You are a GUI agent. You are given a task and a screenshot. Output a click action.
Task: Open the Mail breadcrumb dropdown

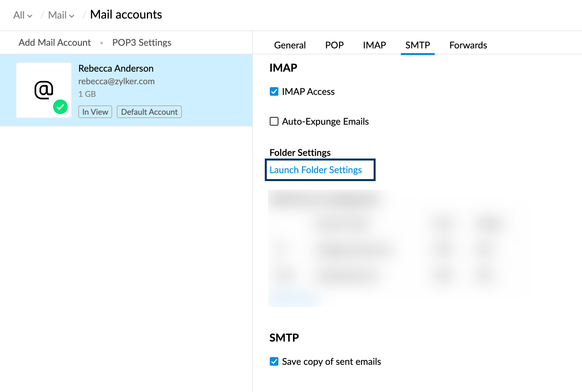(x=61, y=15)
